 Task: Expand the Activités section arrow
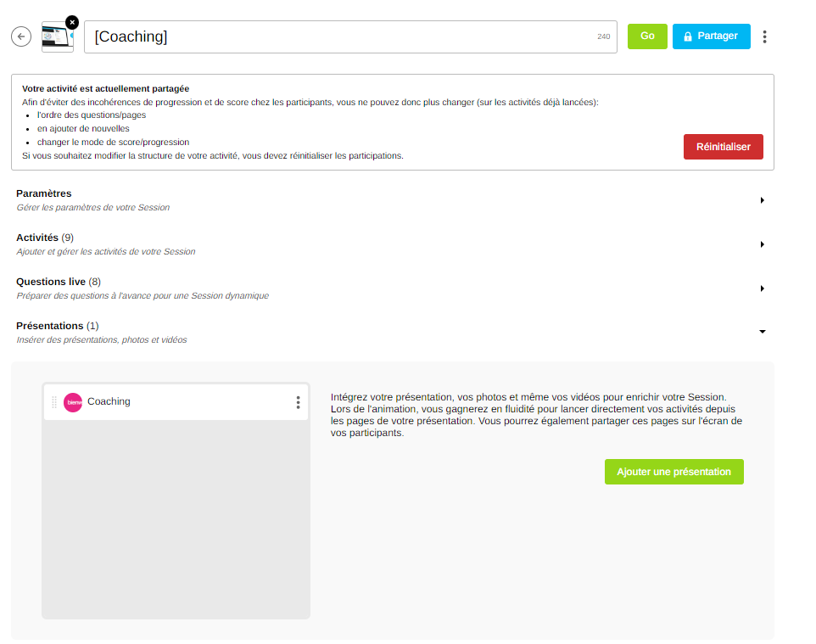[762, 244]
